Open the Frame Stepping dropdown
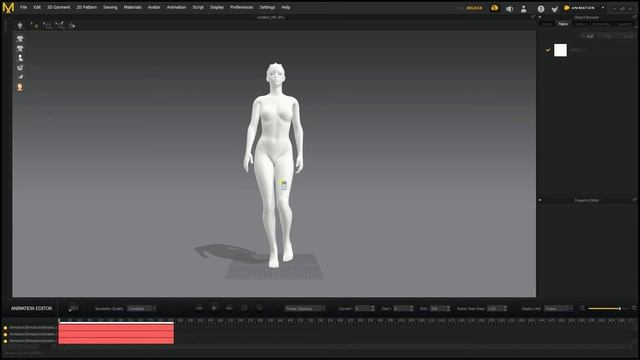Image resolution: width=640 pixels, height=360 pixels. click(305, 309)
